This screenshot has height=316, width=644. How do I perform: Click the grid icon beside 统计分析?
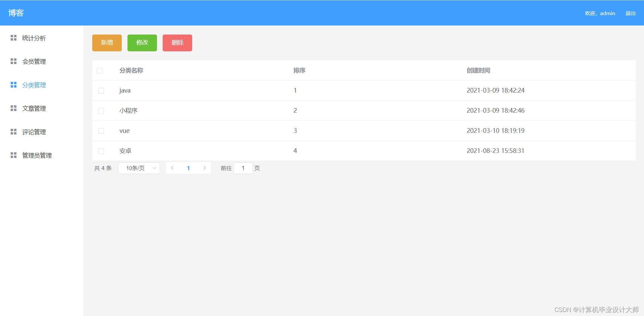coord(13,38)
